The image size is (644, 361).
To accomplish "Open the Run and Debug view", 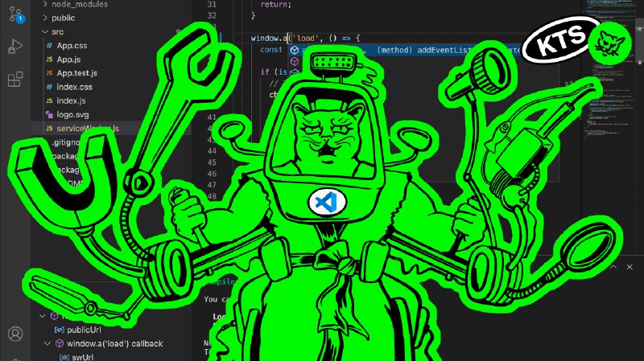I will (15, 47).
